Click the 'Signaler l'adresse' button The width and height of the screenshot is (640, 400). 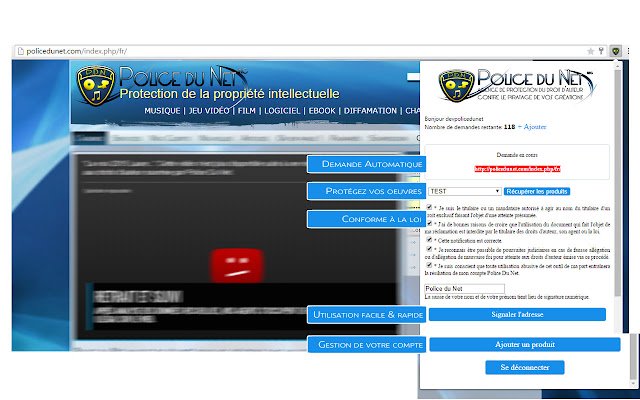517,315
